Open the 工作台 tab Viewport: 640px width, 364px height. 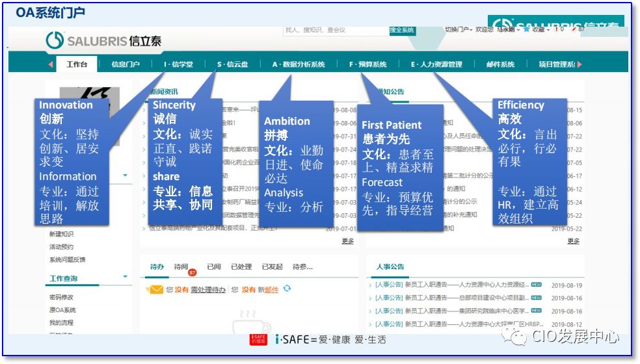[x=77, y=64]
